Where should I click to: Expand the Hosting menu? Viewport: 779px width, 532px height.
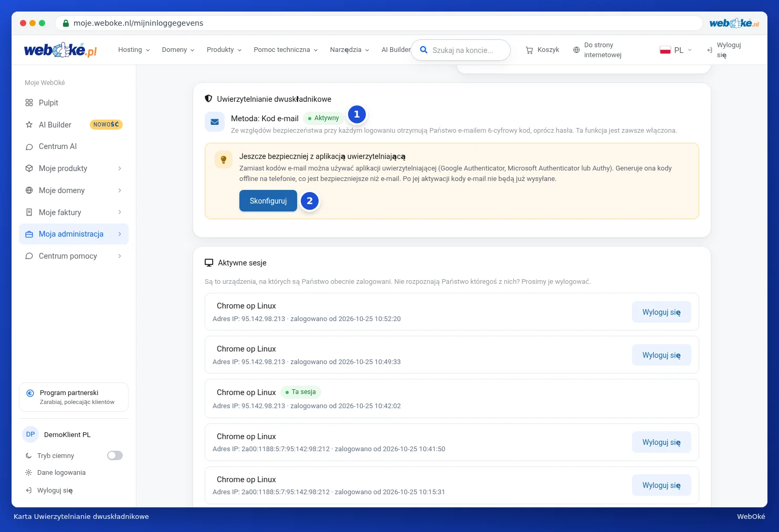(x=134, y=50)
